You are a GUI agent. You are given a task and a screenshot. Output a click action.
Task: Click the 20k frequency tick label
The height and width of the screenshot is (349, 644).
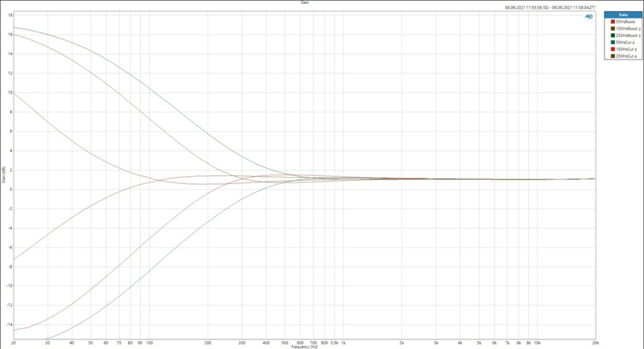pos(595,343)
